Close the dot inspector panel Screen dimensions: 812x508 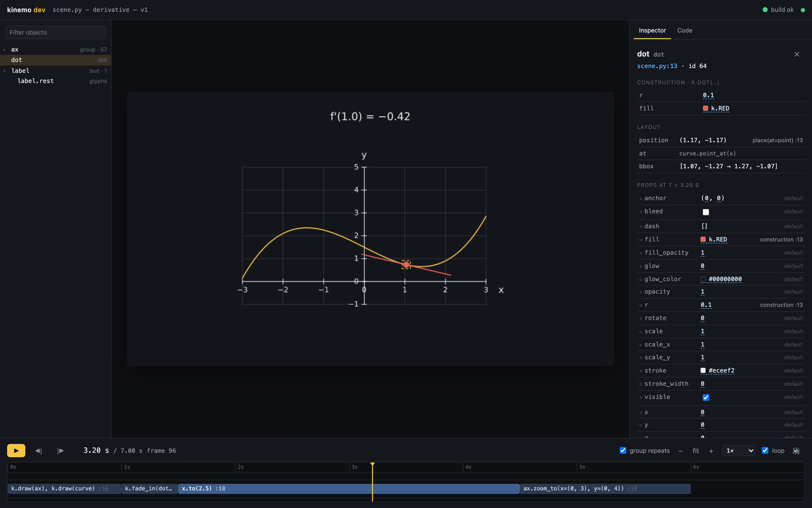(x=797, y=54)
